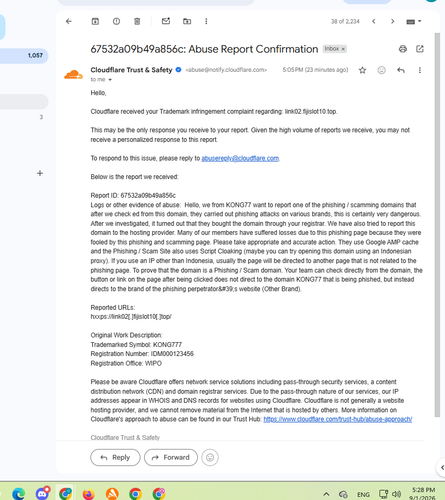
Task: Open network icon in system tray
Action: [383, 494]
